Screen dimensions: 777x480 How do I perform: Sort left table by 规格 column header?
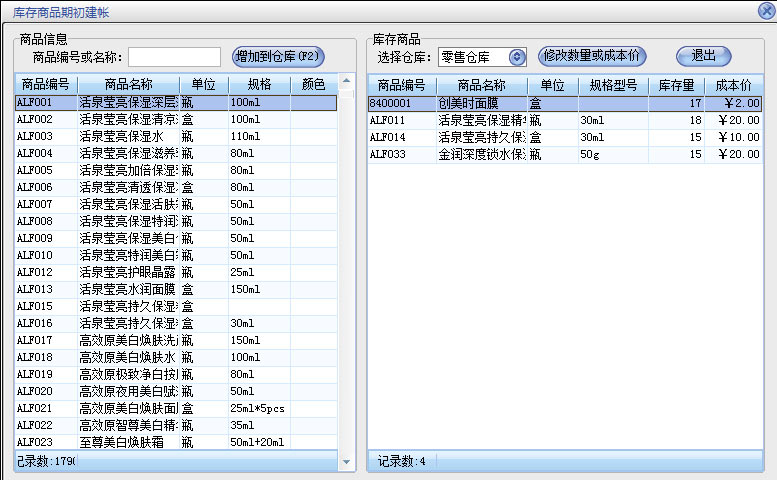pos(258,84)
